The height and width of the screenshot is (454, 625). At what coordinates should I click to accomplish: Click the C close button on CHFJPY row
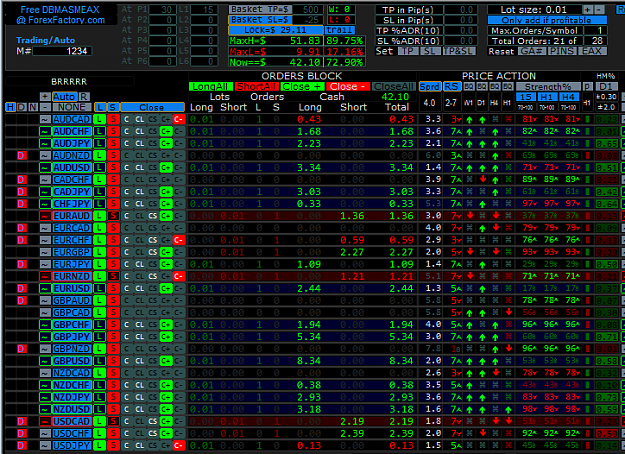pyautogui.click(x=126, y=204)
